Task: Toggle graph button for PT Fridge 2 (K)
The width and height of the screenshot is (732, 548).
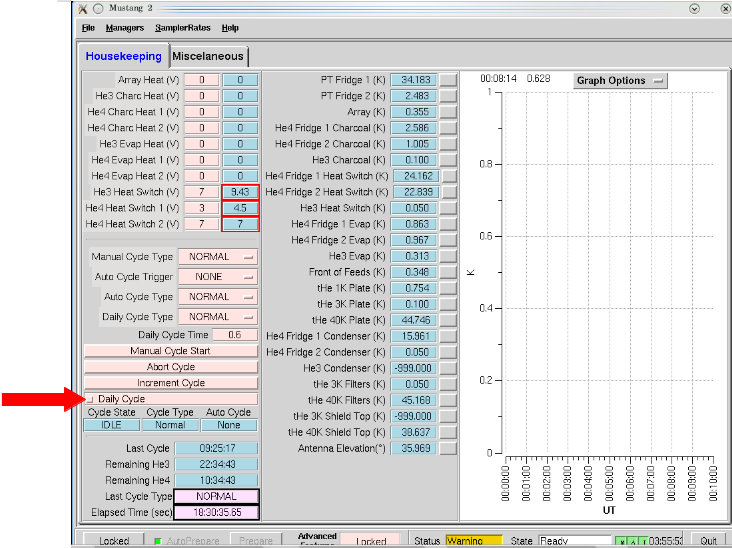Action: click(448, 96)
